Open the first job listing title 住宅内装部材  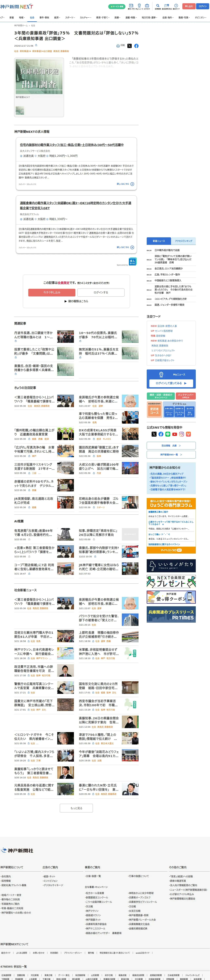pyautogui.click(x=72, y=145)
